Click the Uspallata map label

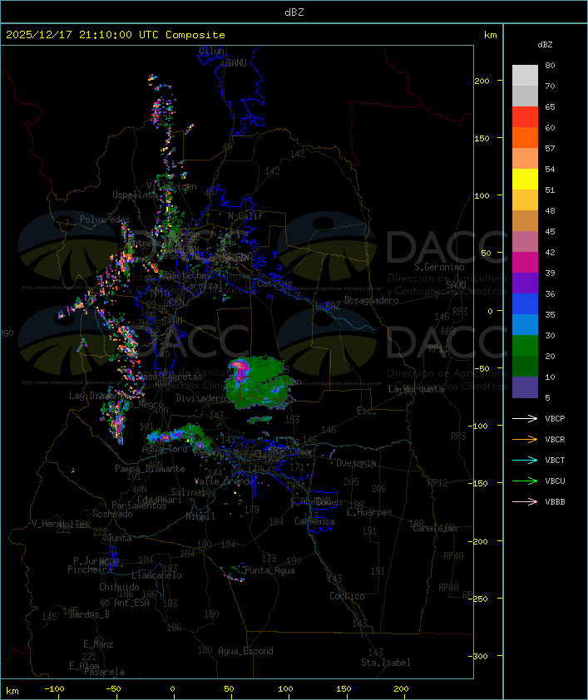coord(135,195)
